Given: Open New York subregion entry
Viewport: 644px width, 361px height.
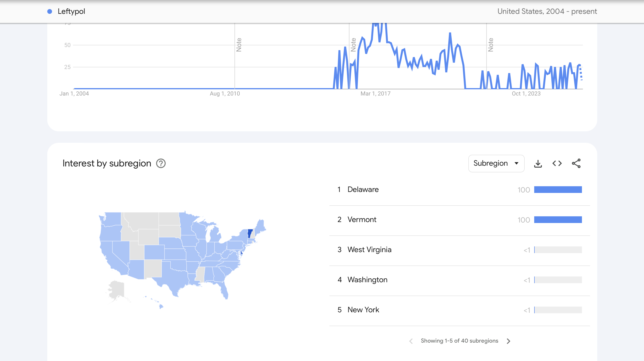Looking at the screenshot, I should click(x=363, y=310).
